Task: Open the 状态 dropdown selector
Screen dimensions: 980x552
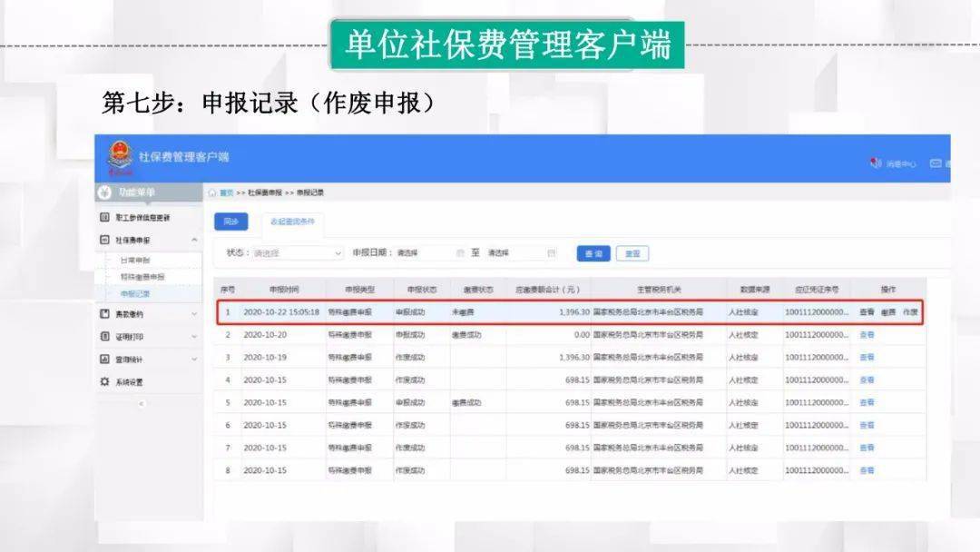Action: coord(298,253)
